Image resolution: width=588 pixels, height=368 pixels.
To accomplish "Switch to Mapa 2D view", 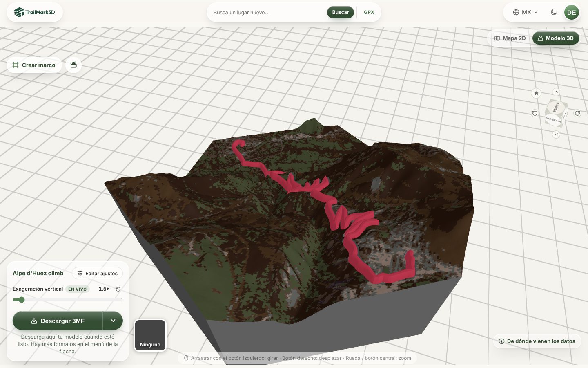I will click(510, 38).
